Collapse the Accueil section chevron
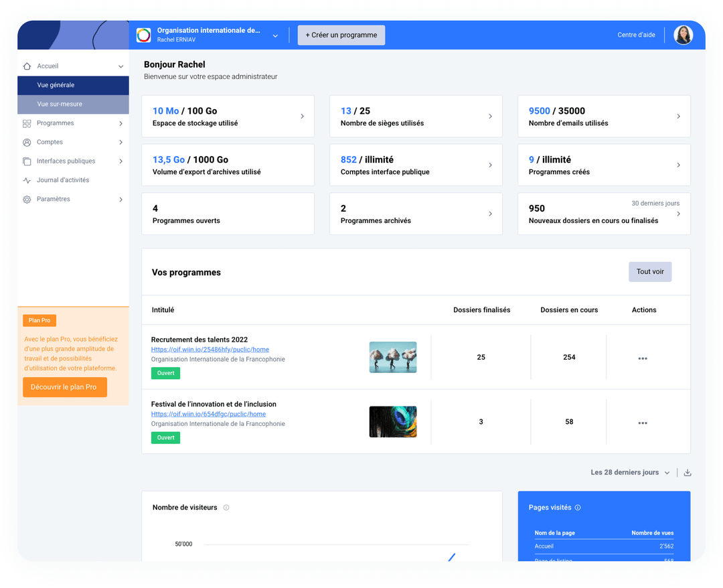 pyautogui.click(x=120, y=65)
